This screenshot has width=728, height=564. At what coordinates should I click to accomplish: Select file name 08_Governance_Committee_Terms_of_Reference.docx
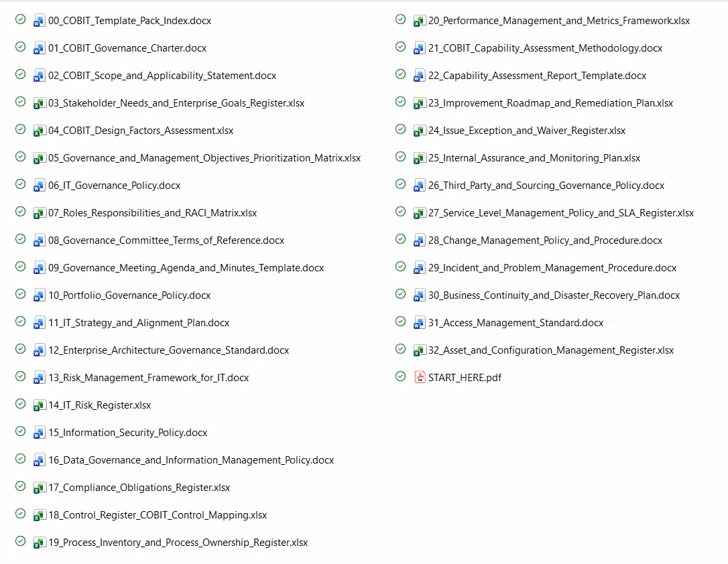pos(166,240)
